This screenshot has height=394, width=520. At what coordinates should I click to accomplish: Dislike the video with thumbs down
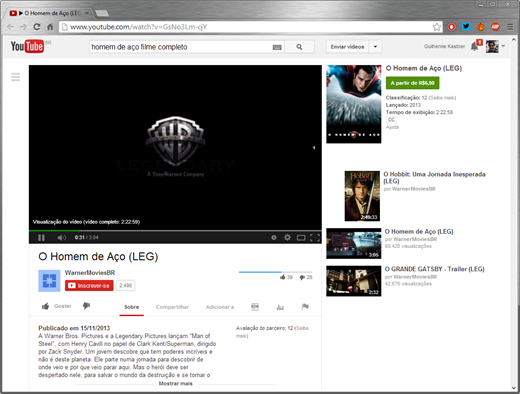pos(86,306)
